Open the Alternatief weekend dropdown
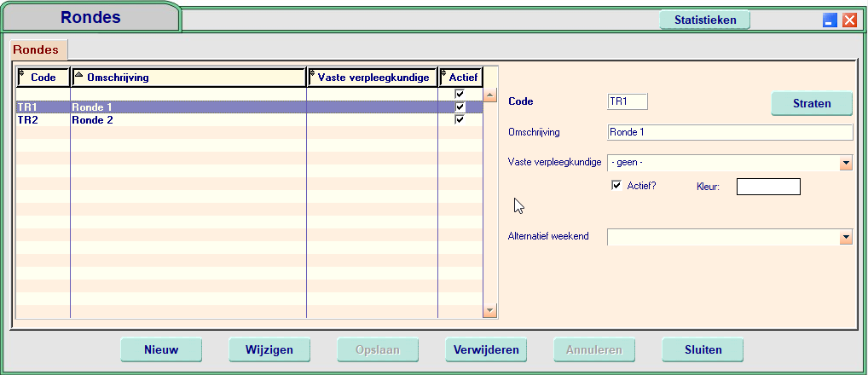 point(846,237)
